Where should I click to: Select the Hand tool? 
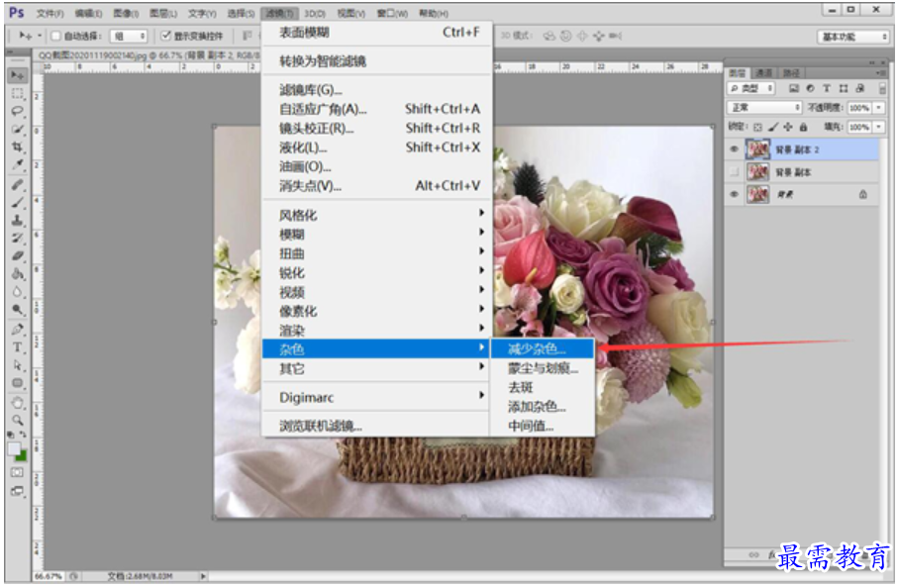point(18,403)
